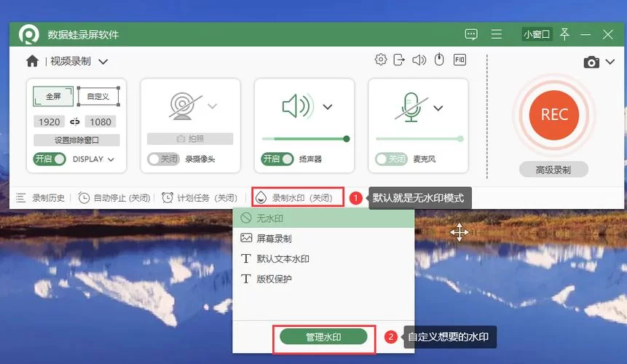Click the FID toolbar icon

point(460,60)
